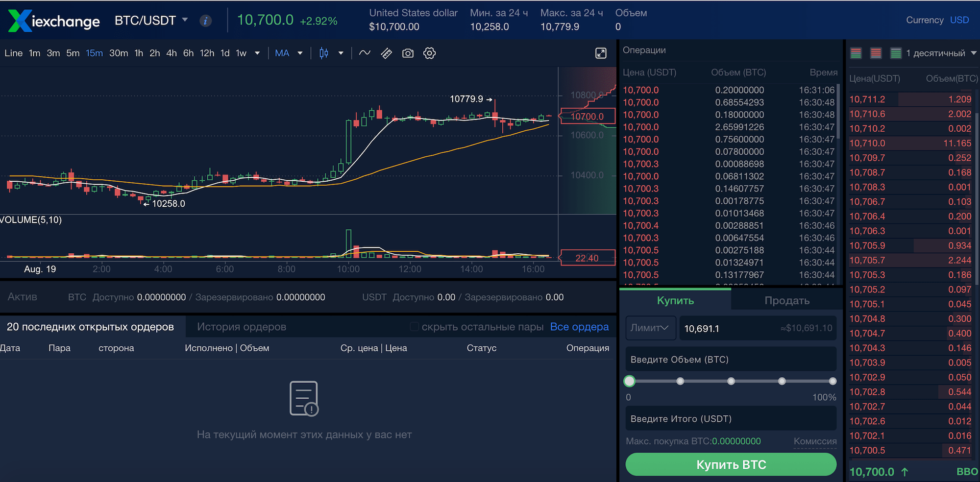Screen dimensions: 980x482
Task: Click the Купить BTC button
Action: [x=731, y=464]
